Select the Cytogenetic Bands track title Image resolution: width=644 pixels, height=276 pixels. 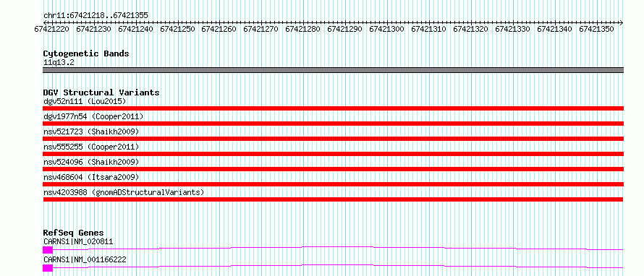86,53
